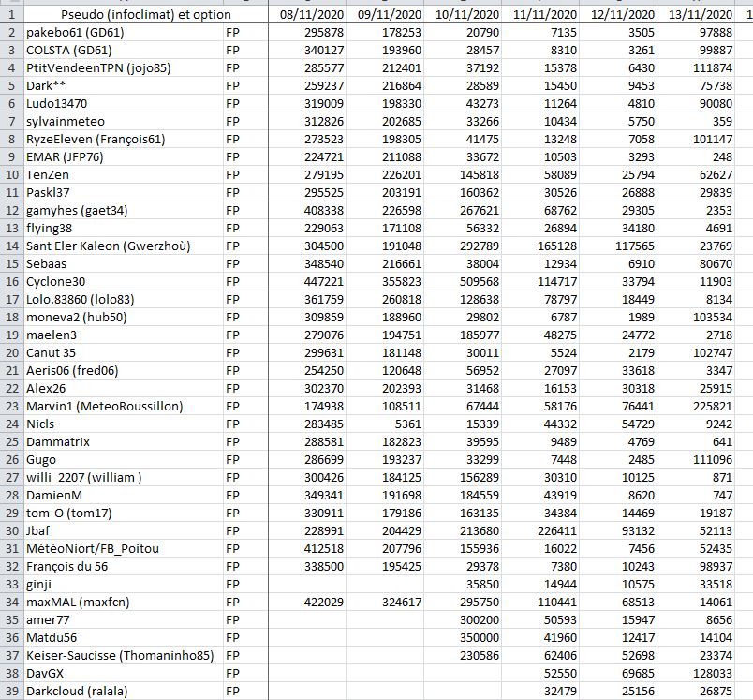Select the cell "Darkcloud (ralala)"
The height and width of the screenshot is (700, 753).
coord(124,691)
